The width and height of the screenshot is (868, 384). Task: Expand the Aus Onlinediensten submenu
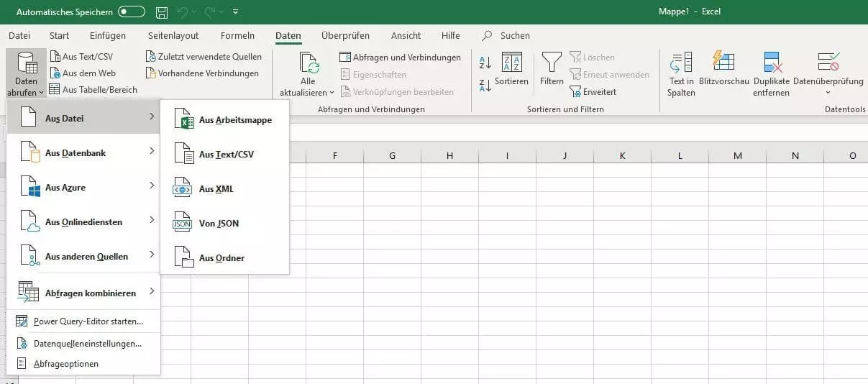point(83,221)
